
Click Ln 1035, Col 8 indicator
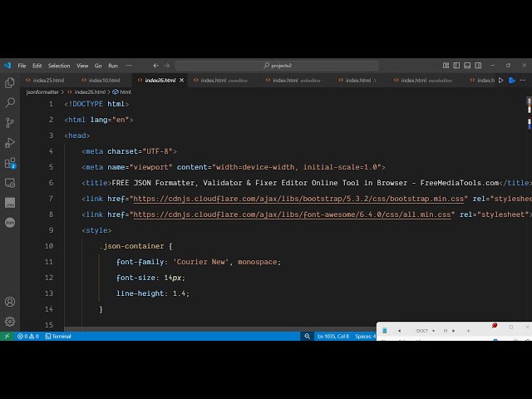[x=333, y=336]
